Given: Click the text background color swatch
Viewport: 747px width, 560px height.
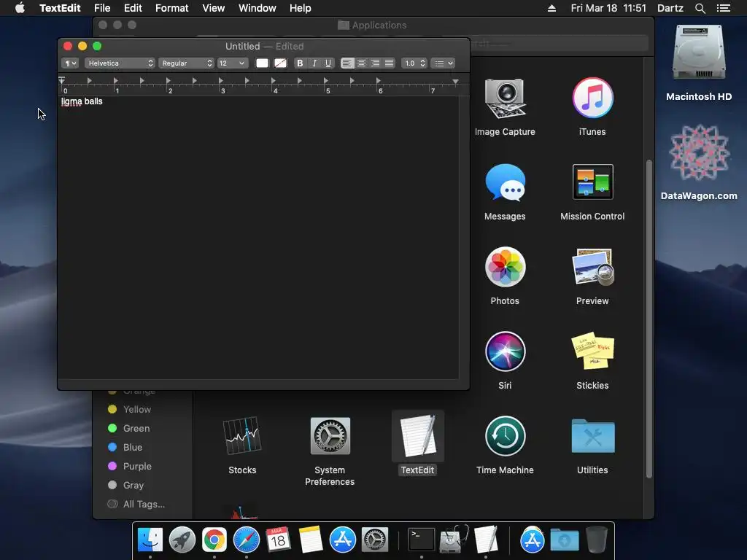Looking at the screenshot, I should [281, 63].
